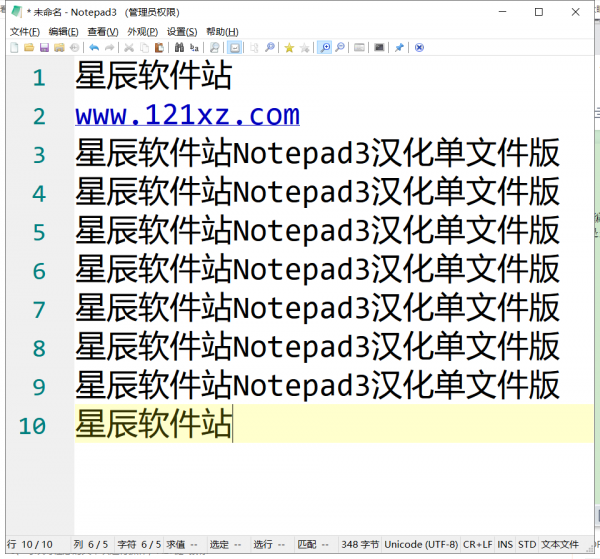Copy selection with the copy icon
The width and height of the screenshot is (600, 559).
[144, 47]
